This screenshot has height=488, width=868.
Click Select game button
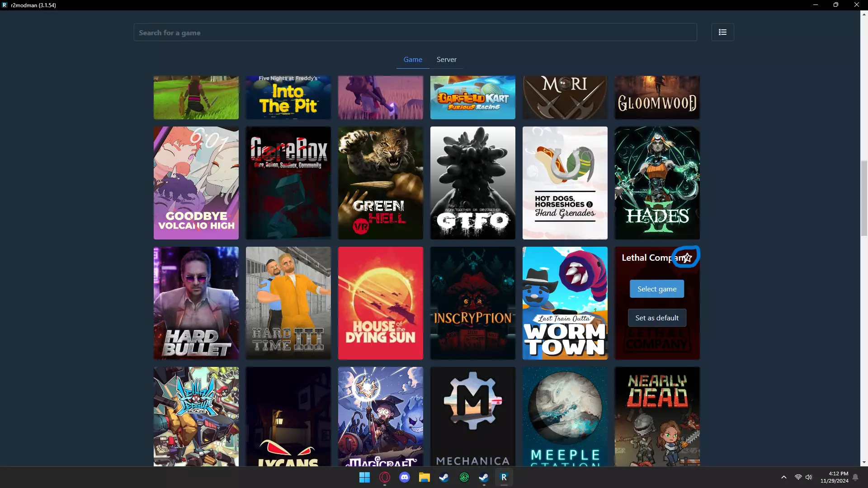coord(656,289)
